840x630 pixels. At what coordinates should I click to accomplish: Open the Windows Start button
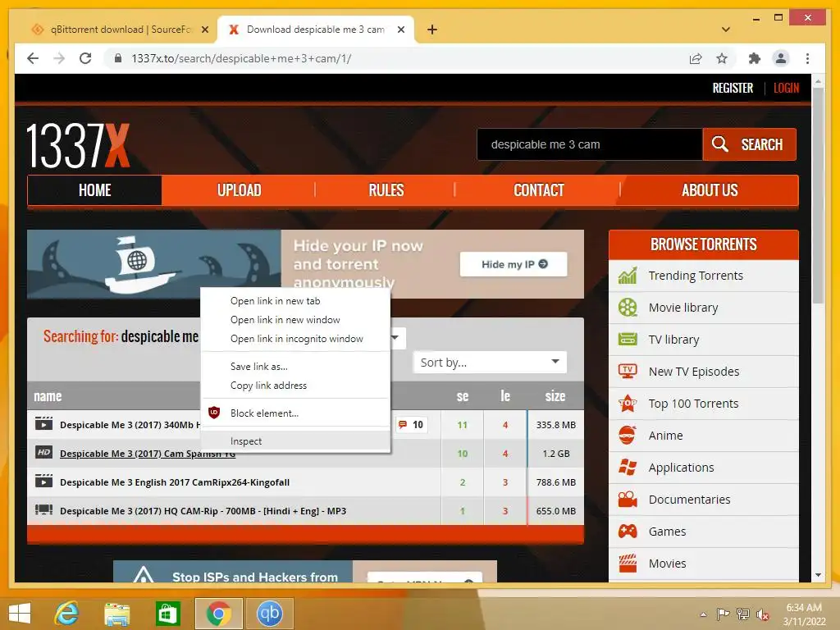(x=20, y=614)
